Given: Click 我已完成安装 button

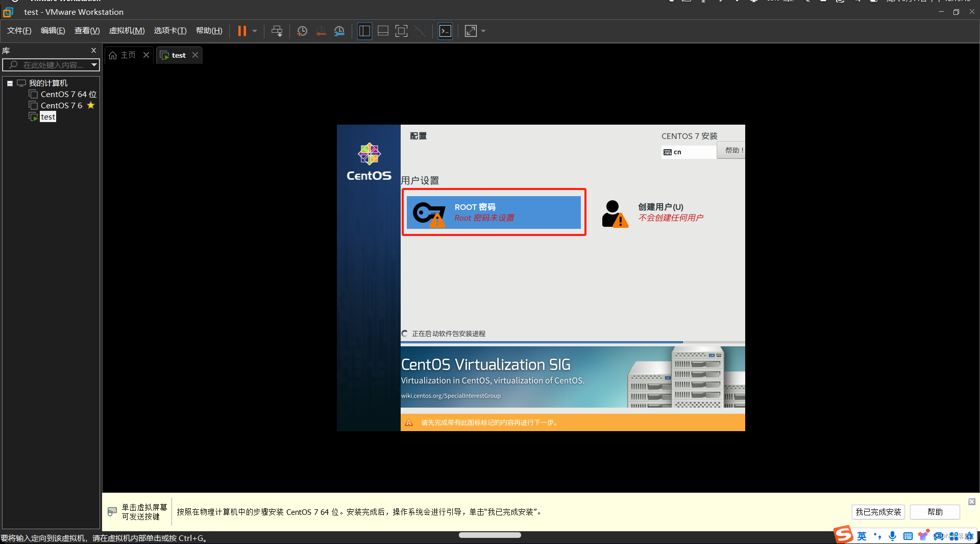Looking at the screenshot, I should [878, 512].
